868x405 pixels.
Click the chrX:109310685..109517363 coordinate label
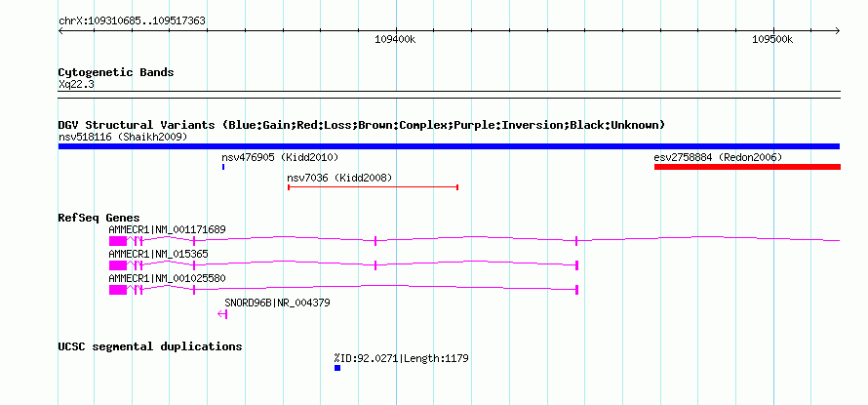pyautogui.click(x=132, y=21)
